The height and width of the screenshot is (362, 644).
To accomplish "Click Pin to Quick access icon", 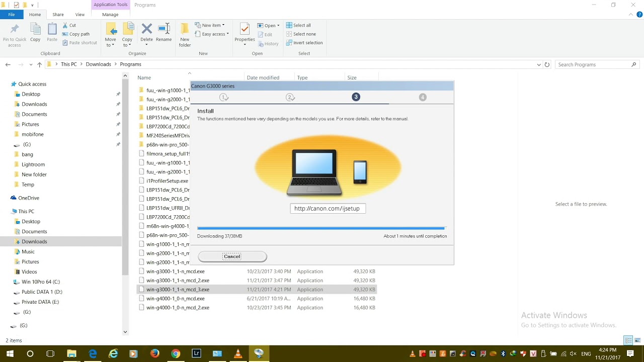I will (15, 34).
